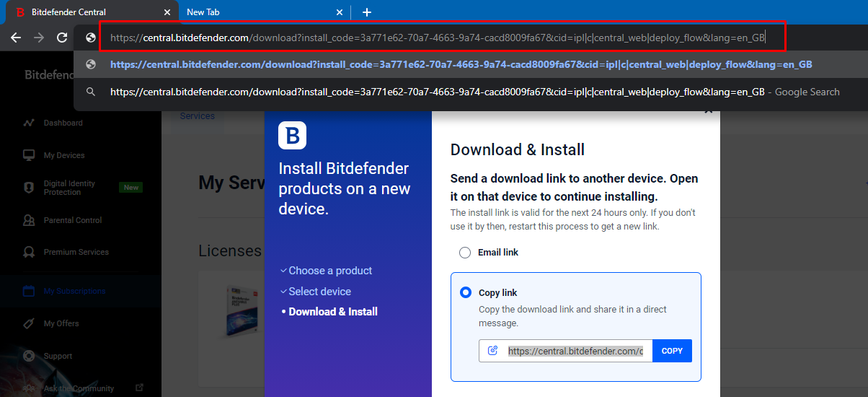The height and width of the screenshot is (397, 868).
Task: Open Premium Services in the sidebar
Action: click(x=76, y=252)
